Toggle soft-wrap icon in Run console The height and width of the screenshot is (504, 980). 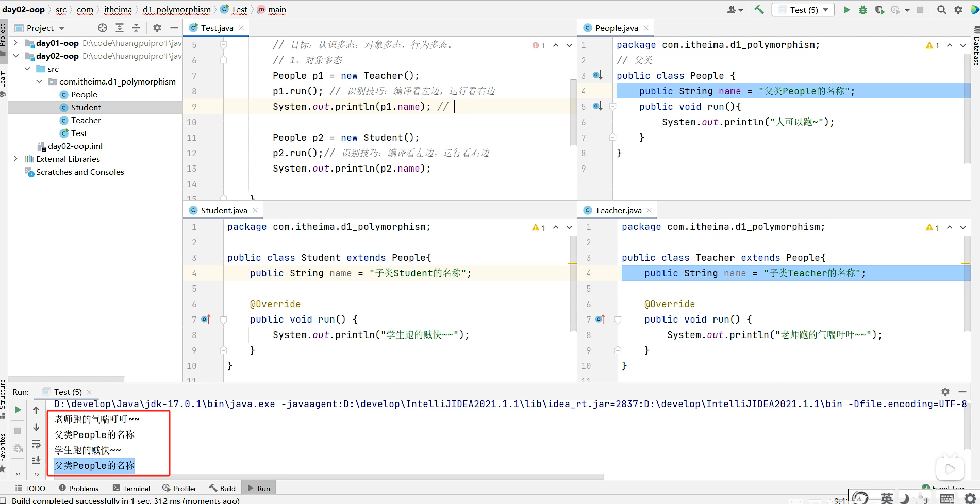pos(36,444)
